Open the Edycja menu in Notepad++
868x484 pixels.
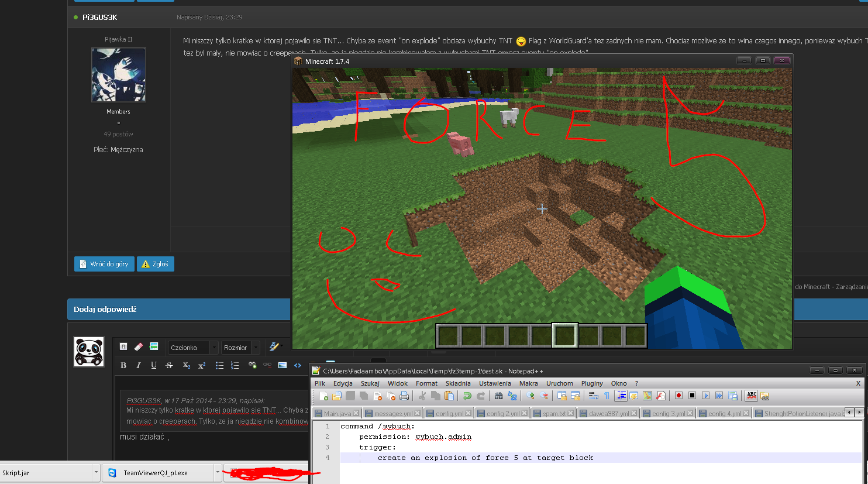tap(343, 383)
